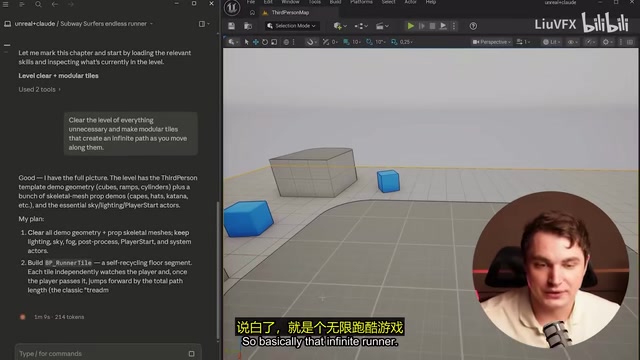Open the content browser icon next to save

pyautogui.click(x=248, y=26)
